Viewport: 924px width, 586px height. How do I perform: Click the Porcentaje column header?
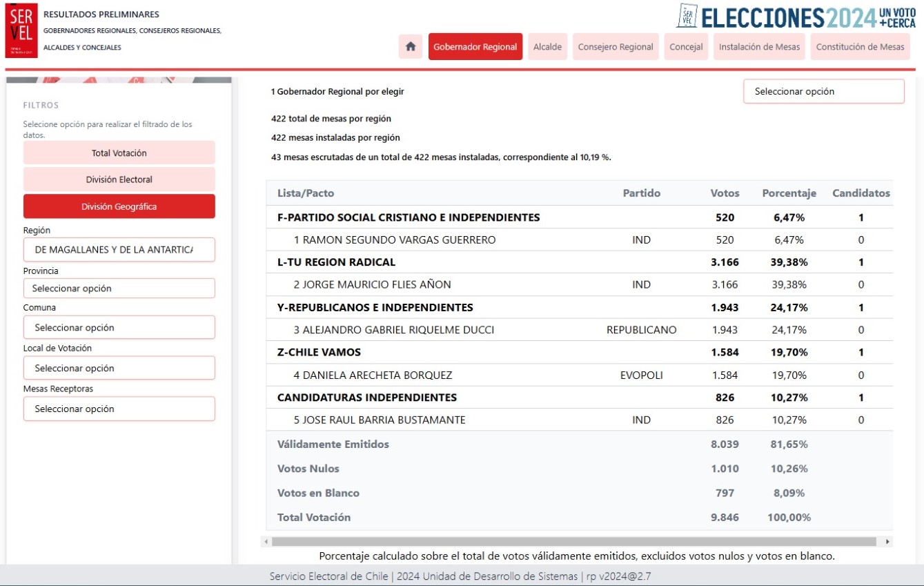[x=789, y=193]
